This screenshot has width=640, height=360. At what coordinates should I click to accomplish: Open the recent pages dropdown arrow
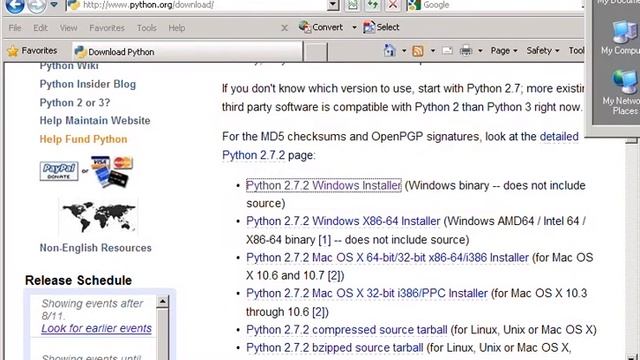pyautogui.click(x=54, y=5)
